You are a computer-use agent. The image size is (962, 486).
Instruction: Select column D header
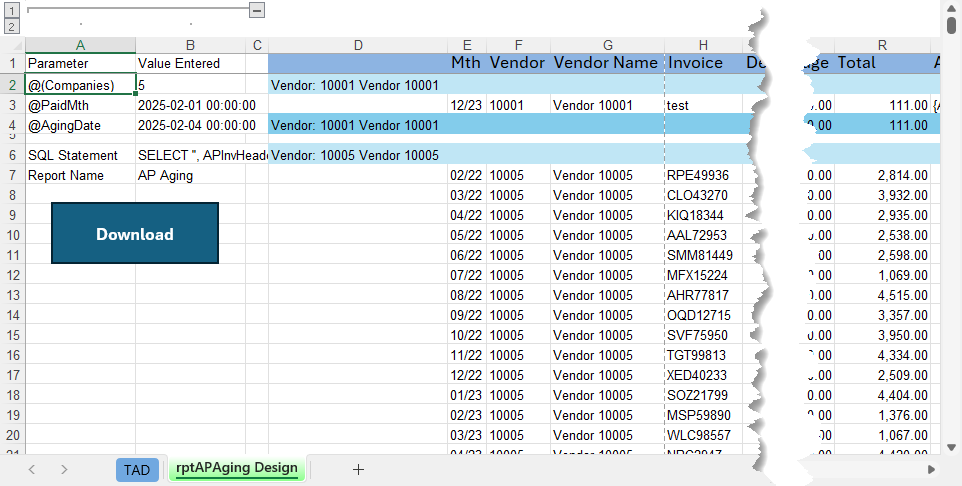coord(358,45)
